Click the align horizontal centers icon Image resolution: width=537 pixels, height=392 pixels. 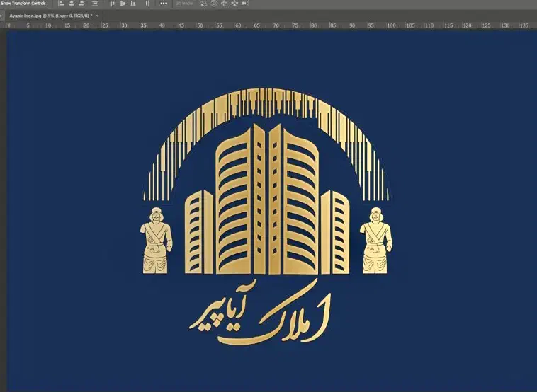click(72, 4)
